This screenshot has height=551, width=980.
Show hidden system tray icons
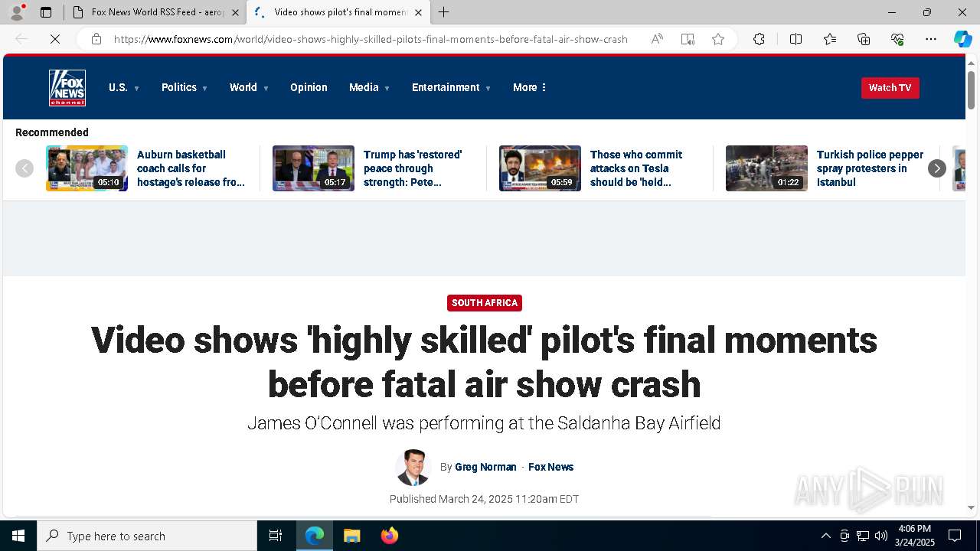[825, 536]
